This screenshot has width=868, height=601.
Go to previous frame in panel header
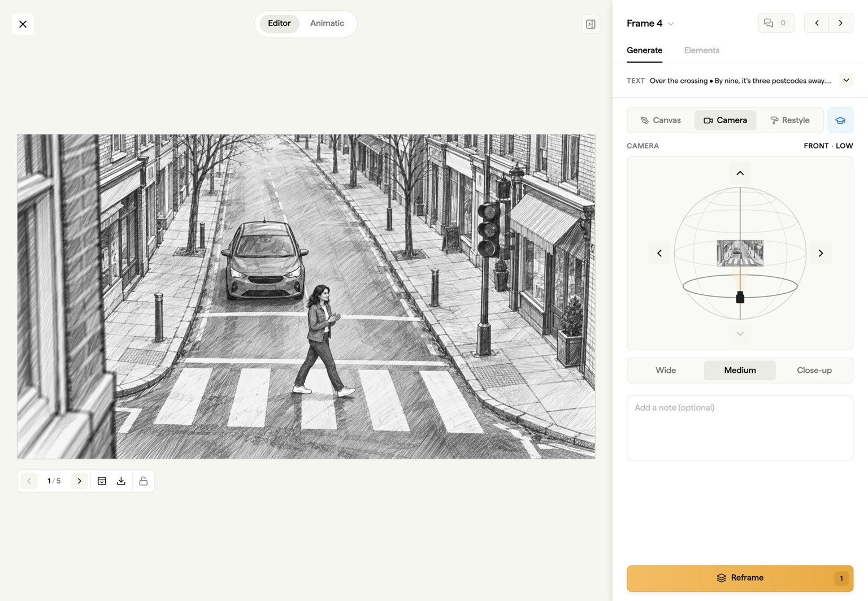pyautogui.click(x=817, y=23)
